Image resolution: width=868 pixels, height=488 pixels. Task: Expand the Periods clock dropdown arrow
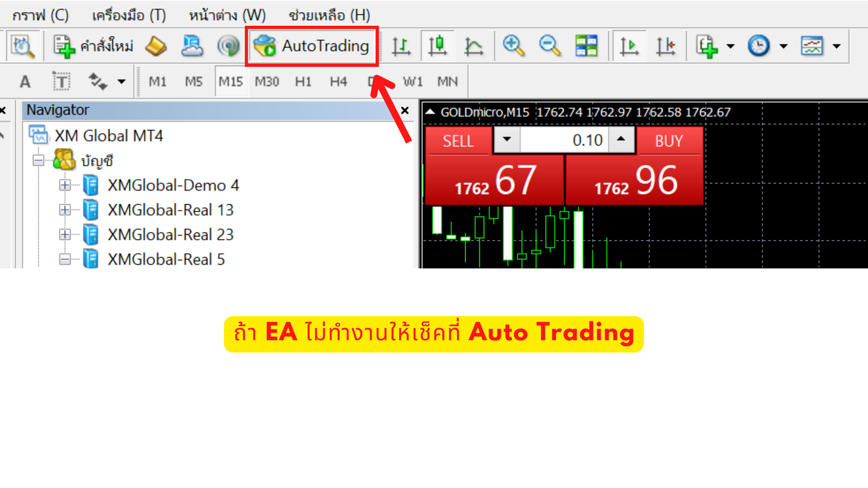tap(784, 46)
